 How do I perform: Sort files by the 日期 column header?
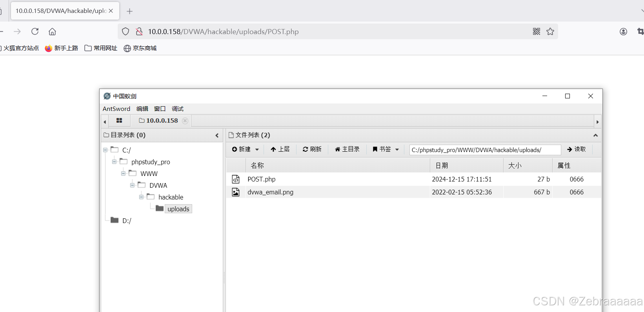point(467,165)
